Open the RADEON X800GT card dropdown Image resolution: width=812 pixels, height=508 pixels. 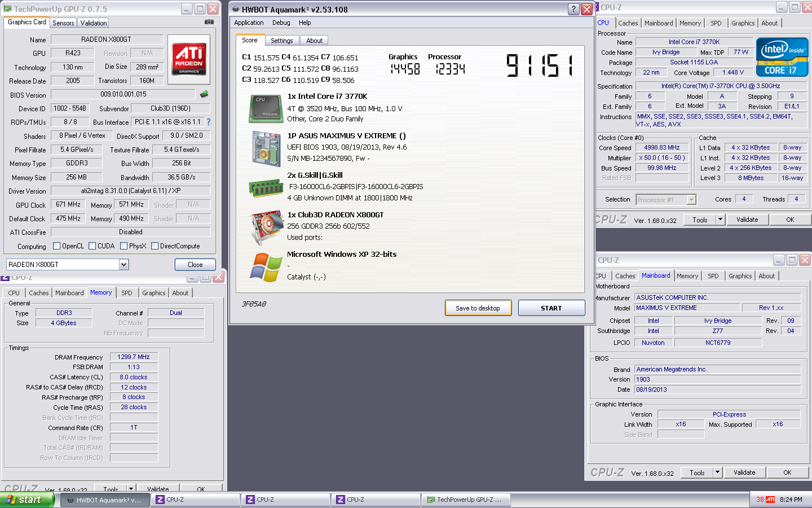click(x=123, y=264)
